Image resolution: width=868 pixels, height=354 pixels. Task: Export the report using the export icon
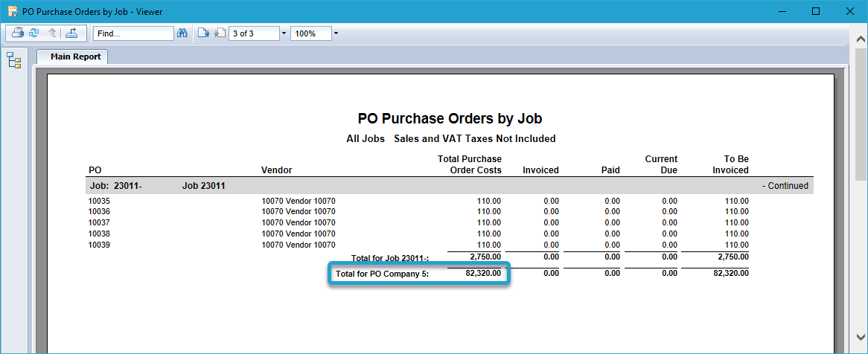(71, 33)
